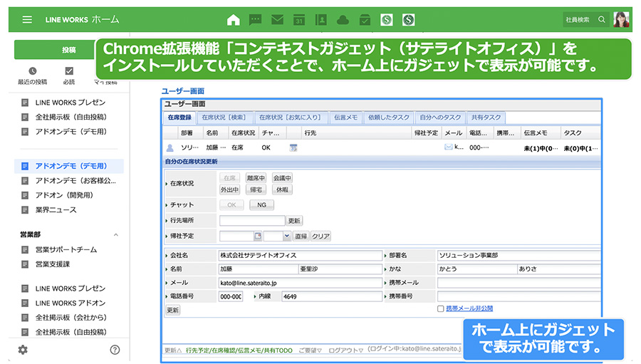Click the mail envelope icon in table row
This screenshot has height=364, width=641.
pyautogui.click(x=449, y=147)
